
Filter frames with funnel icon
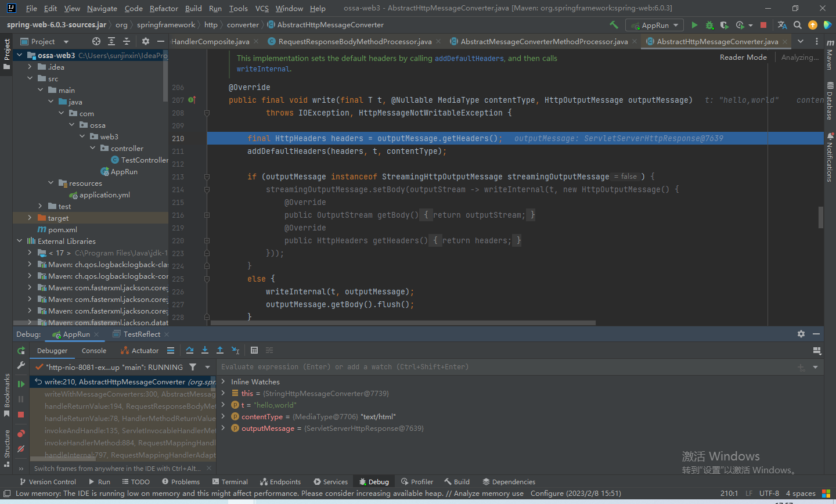point(193,367)
